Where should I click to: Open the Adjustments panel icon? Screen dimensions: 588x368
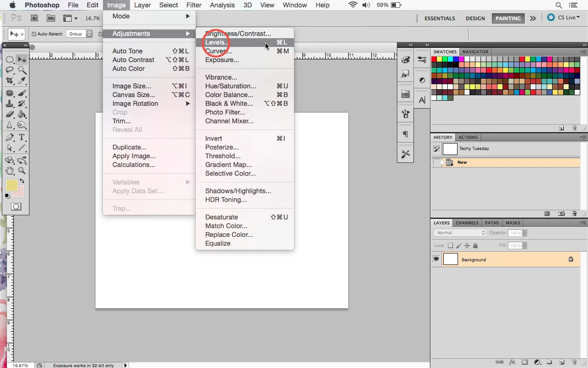(422, 80)
